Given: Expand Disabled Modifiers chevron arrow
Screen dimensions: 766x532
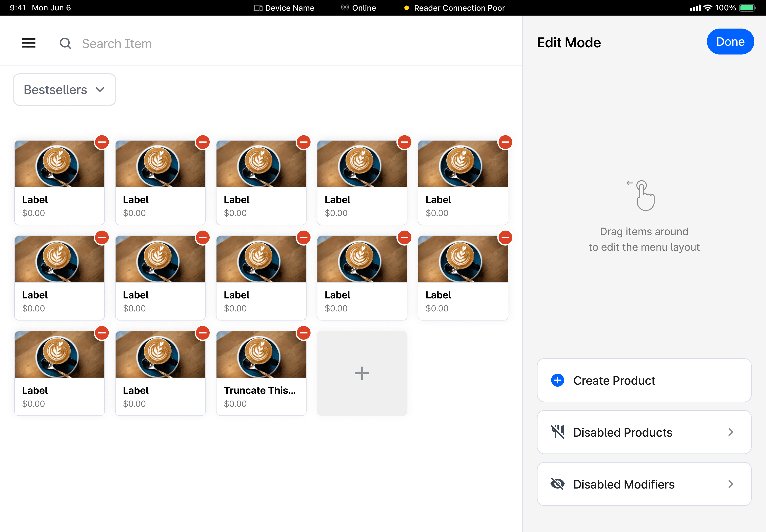Looking at the screenshot, I should point(731,484).
